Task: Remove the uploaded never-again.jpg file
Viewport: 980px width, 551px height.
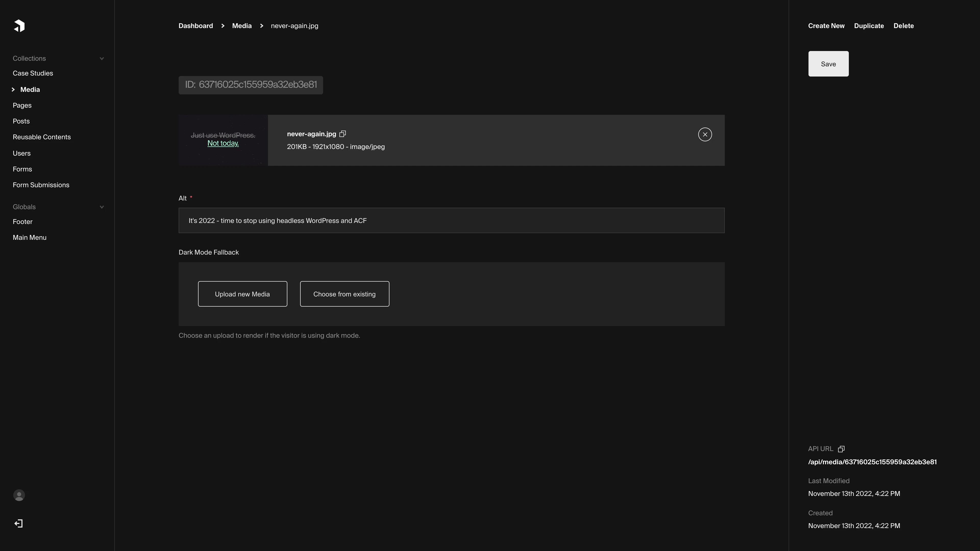Action: click(705, 134)
